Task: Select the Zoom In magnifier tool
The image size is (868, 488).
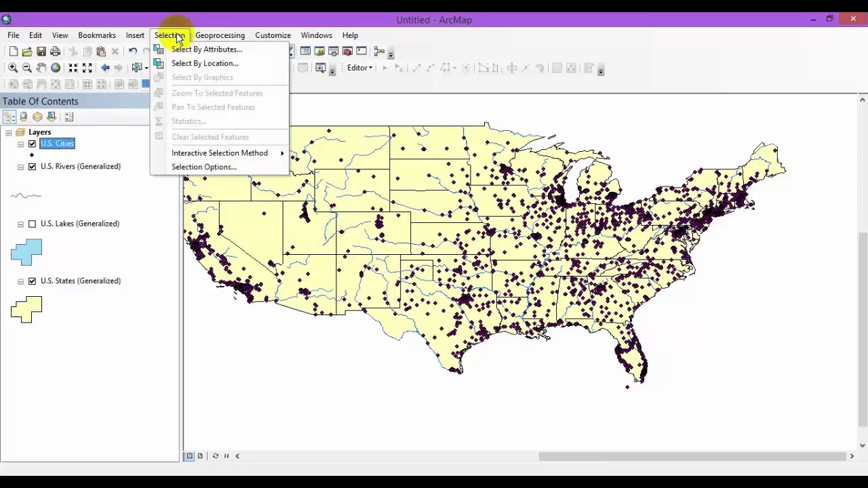Action: [13, 68]
